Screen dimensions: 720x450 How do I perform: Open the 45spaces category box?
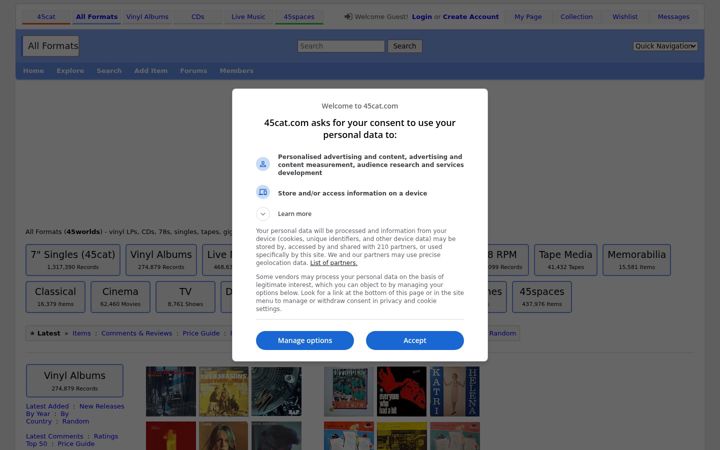(542, 297)
